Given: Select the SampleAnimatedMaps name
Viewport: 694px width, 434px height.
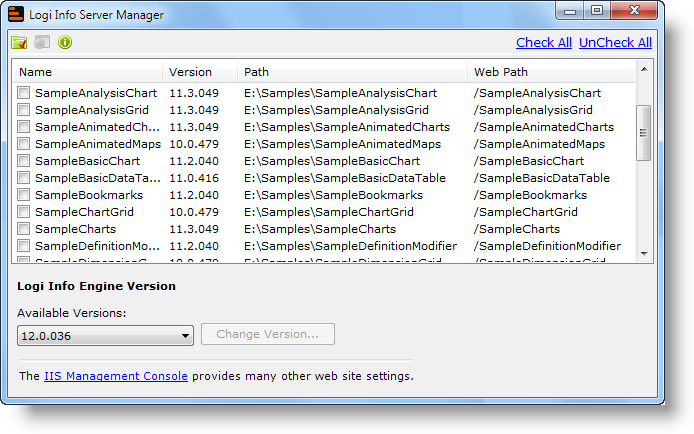Looking at the screenshot, I should (x=98, y=144).
